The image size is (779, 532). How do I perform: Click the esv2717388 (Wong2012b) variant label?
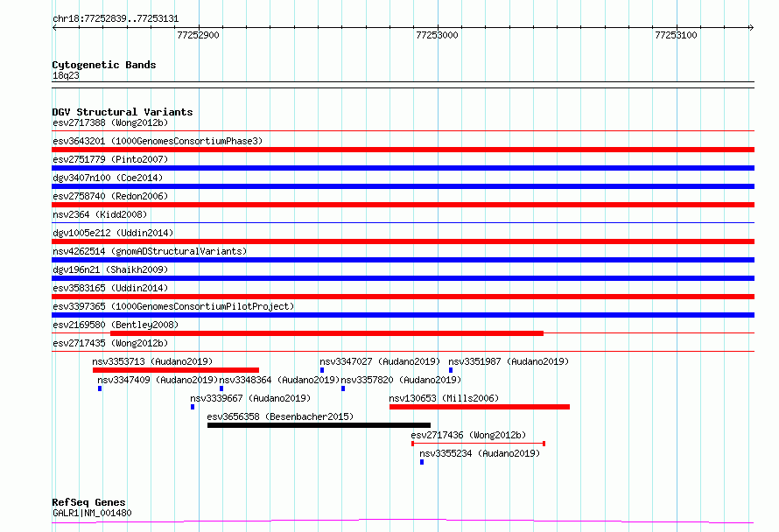110,122
